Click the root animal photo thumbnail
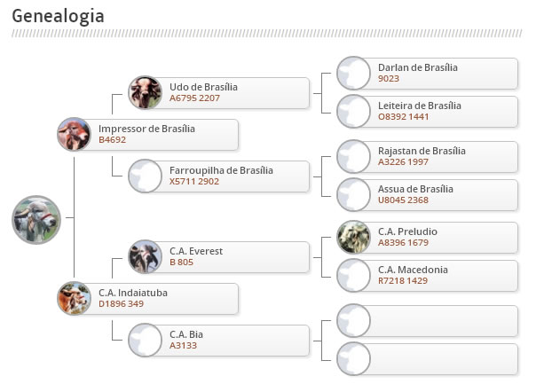The height and width of the screenshot is (392, 544). click(36, 219)
